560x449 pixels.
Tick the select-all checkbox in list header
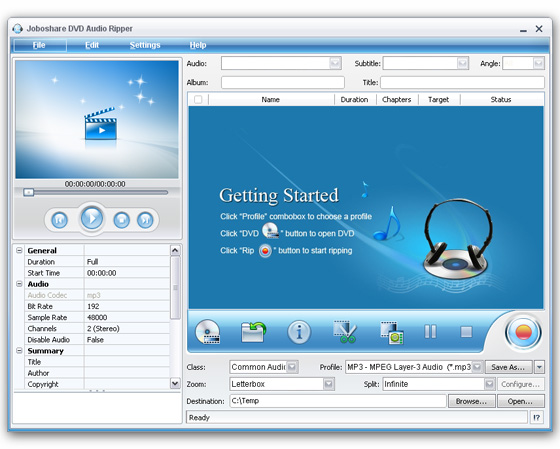pos(198,99)
